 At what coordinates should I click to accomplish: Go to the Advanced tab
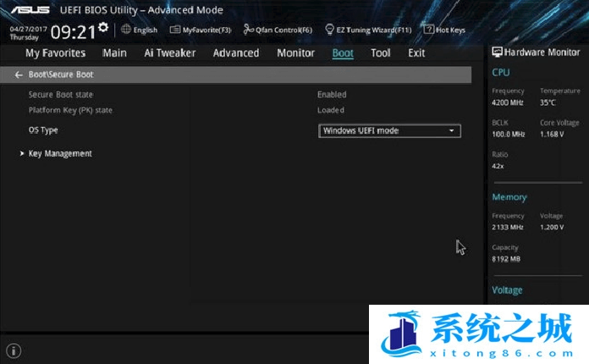tap(236, 53)
